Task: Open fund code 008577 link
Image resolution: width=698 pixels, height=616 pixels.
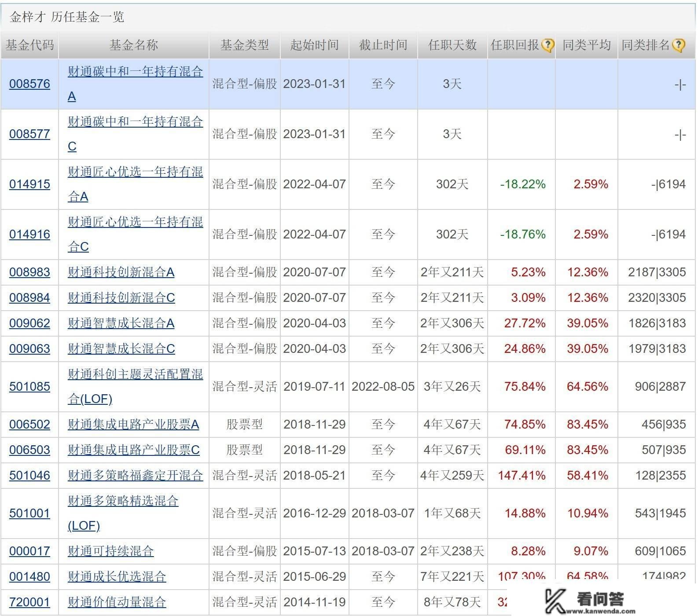Action: (29, 134)
